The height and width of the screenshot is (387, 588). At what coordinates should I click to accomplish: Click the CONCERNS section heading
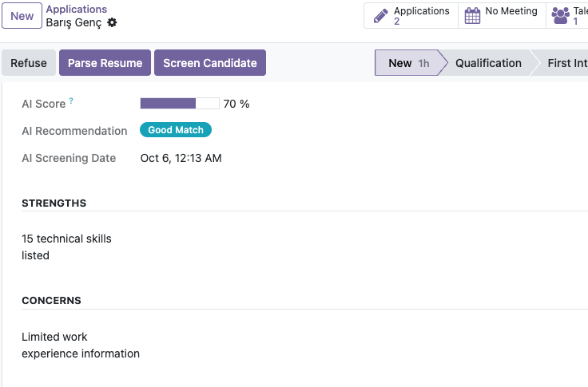(51, 301)
